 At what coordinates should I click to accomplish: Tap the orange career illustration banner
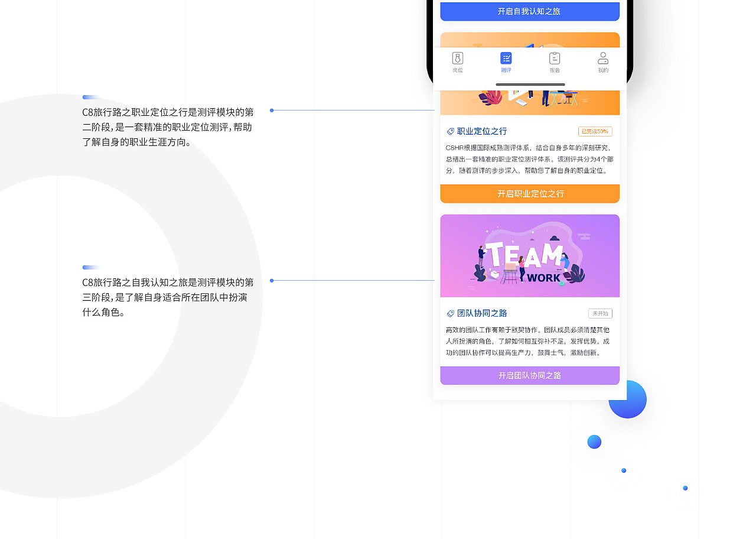[x=530, y=102]
